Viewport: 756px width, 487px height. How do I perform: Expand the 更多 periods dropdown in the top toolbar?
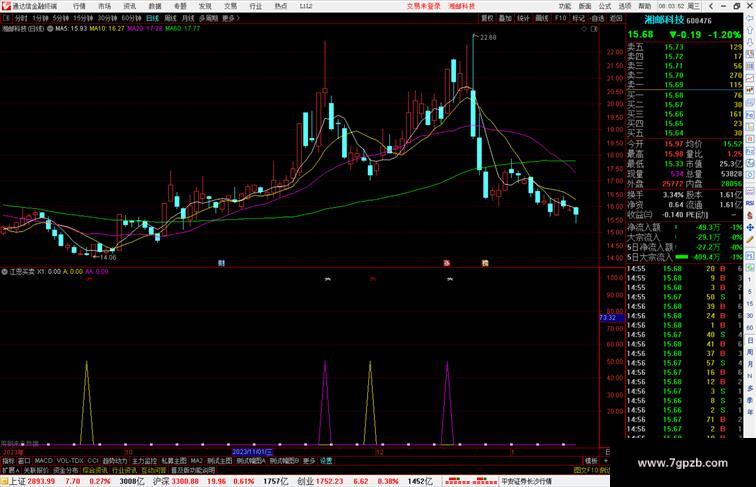tap(230, 18)
